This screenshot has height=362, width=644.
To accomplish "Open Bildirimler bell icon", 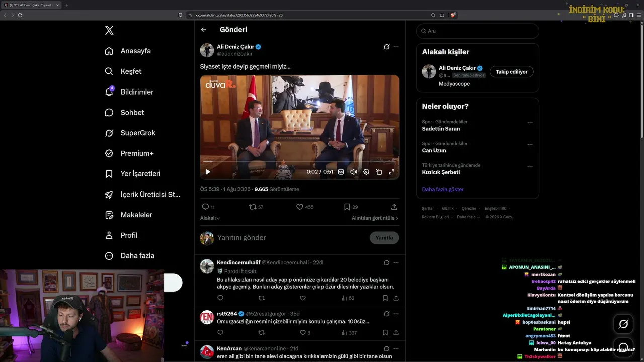I will 109,92.
